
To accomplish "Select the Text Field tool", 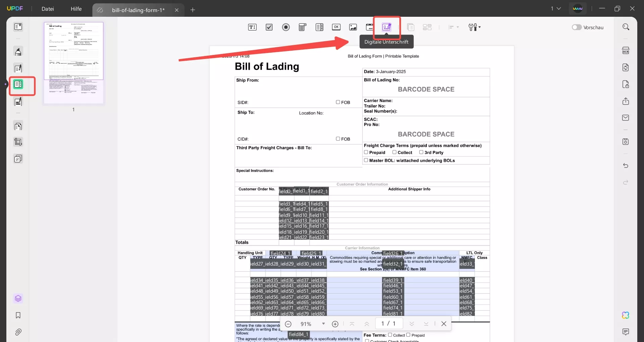I will tap(252, 27).
